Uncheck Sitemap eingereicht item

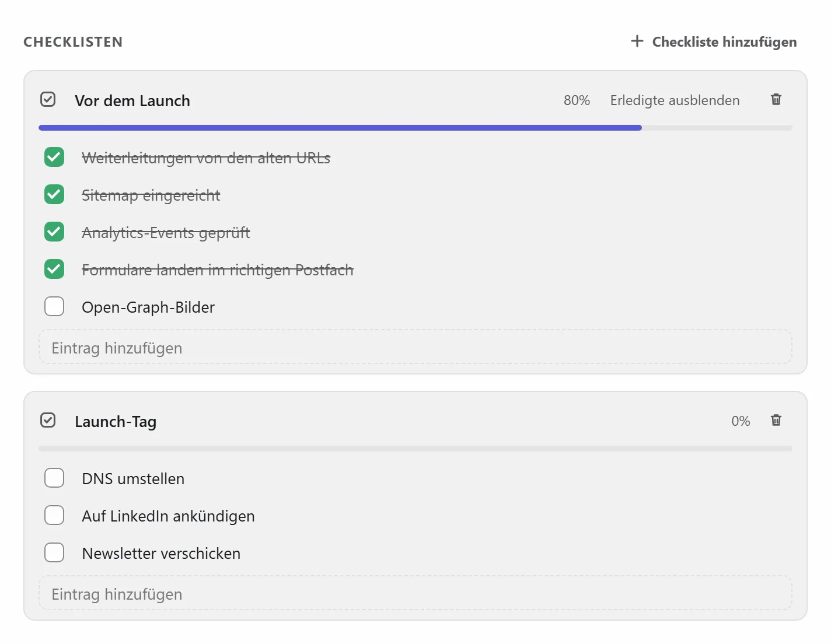click(54, 194)
